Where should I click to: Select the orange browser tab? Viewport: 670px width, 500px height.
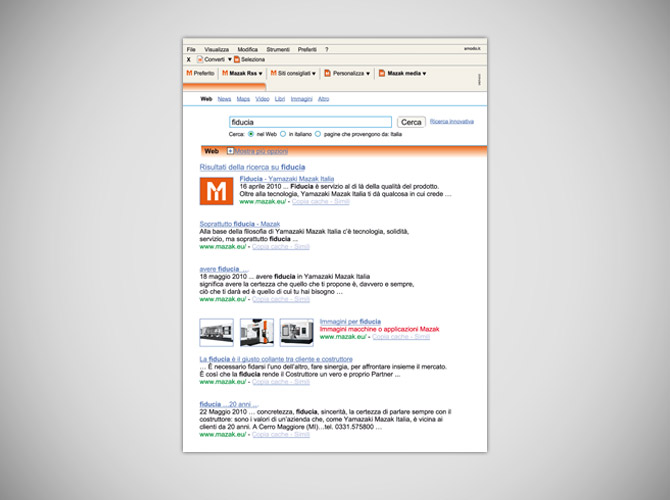click(x=224, y=87)
